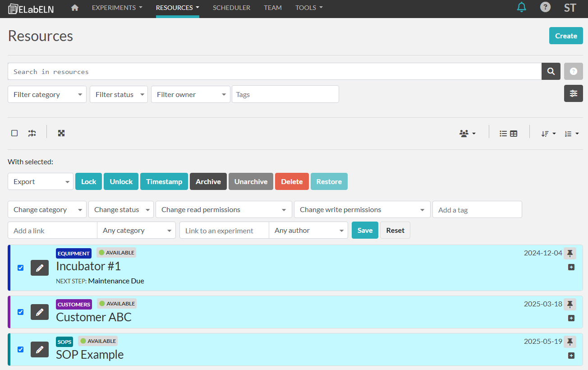This screenshot has height=370, width=588.
Task: Toggle the select all checkbox
Action: pyautogui.click(x=14, y=133)
